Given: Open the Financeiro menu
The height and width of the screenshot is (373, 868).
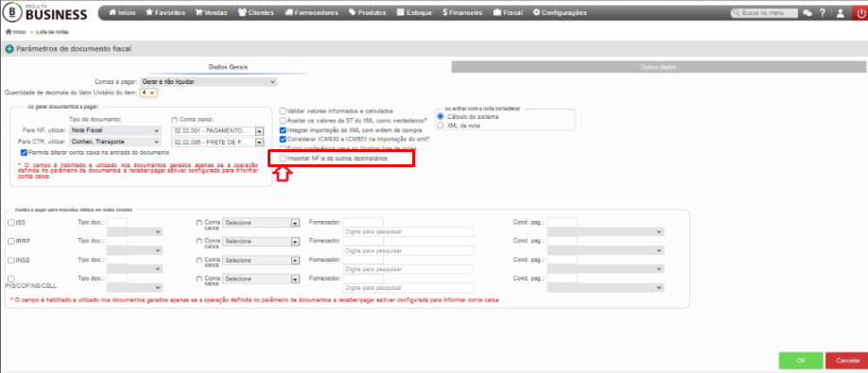Looking at the screenshot, I should [x=462, y=12].
